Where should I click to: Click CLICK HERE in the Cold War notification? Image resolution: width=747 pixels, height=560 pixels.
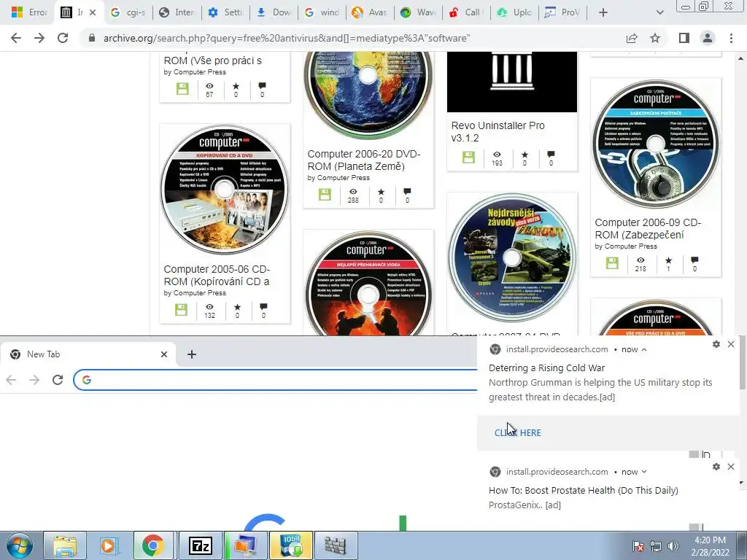(518, 433)
